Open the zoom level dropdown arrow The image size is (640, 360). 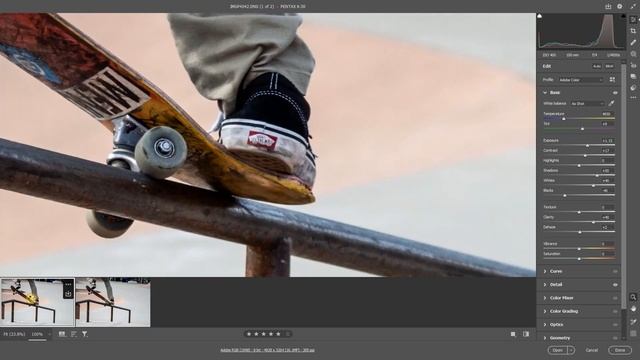50,334
